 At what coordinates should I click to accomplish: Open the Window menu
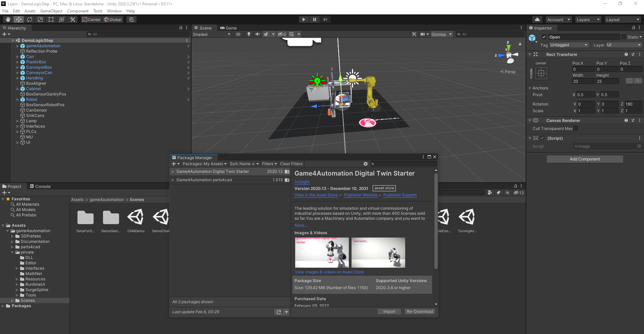[x=114, y=11]
